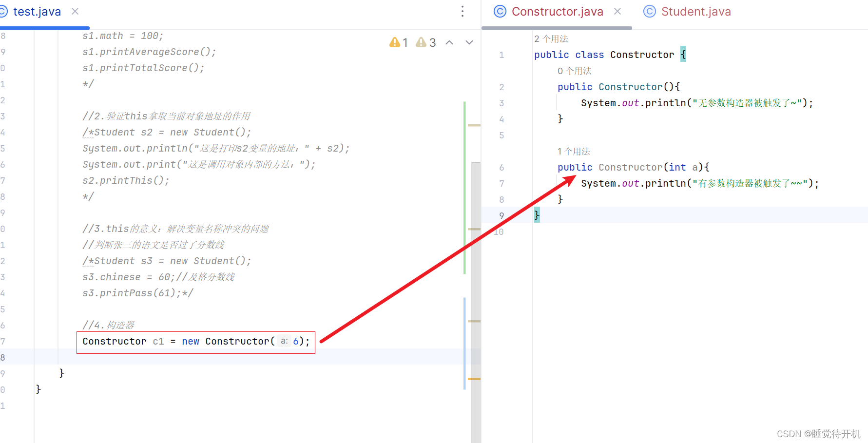Click the 's1.printAverageScore();' line
Viewport: 868px width, 443px height.
point(149,52)
